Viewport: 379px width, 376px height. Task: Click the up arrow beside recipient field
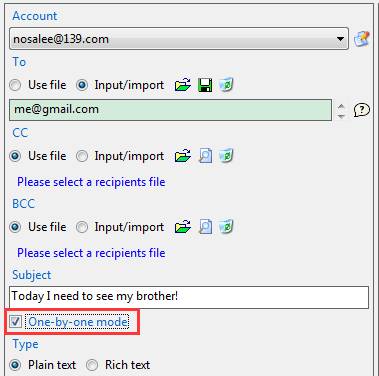[x=341, y=106]
